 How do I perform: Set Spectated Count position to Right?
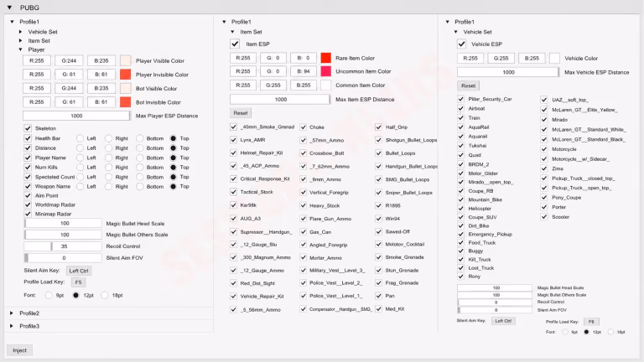pyautogui.click(x=108, y=177)
